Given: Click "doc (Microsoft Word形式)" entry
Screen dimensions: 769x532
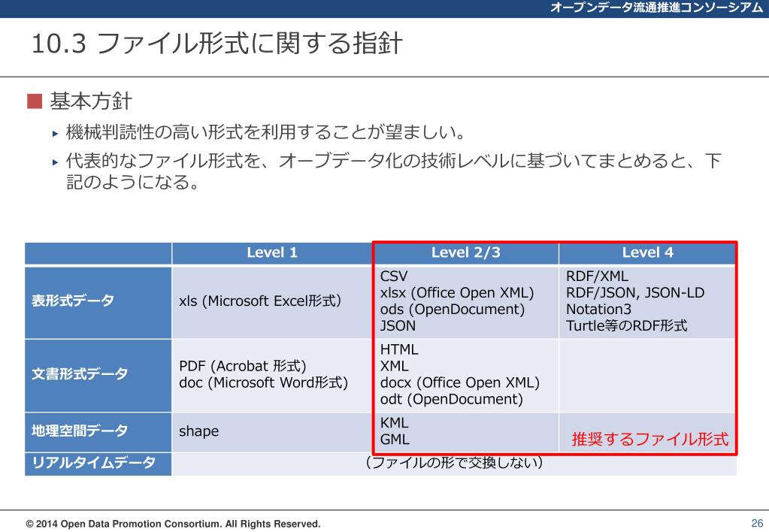Looking at the screenshot, I should click(x=263, y=383).
